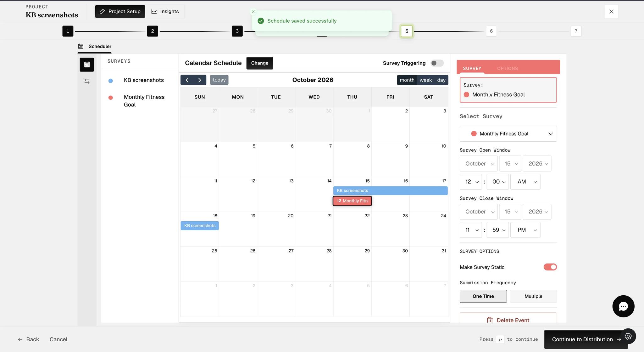Open the close window PM dropdown
Viewport: 644px width, 352px height.
525,230
